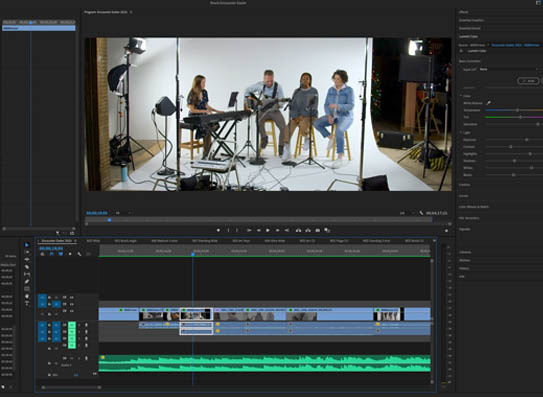
Task: Select the Slip tool
Action: [27, 274]
